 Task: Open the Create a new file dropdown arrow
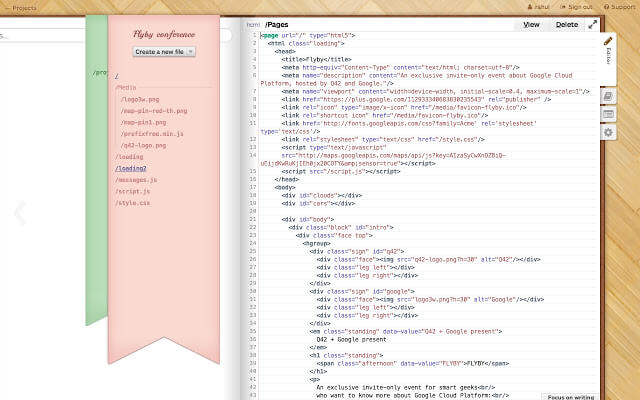tap(191, 52)
